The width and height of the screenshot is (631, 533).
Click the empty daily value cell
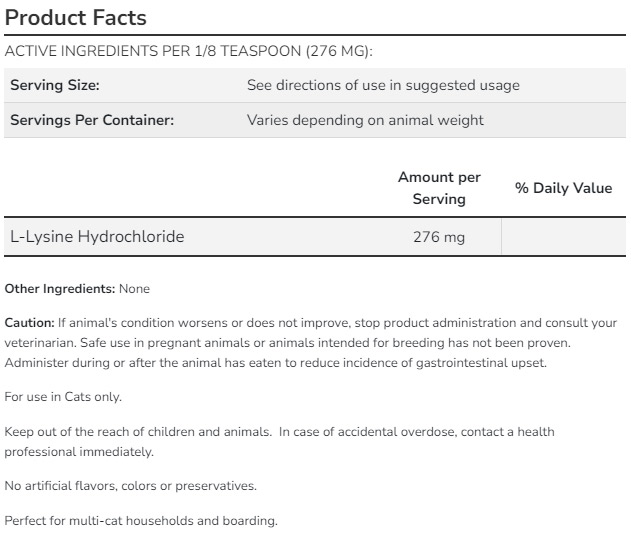(563, 238)
